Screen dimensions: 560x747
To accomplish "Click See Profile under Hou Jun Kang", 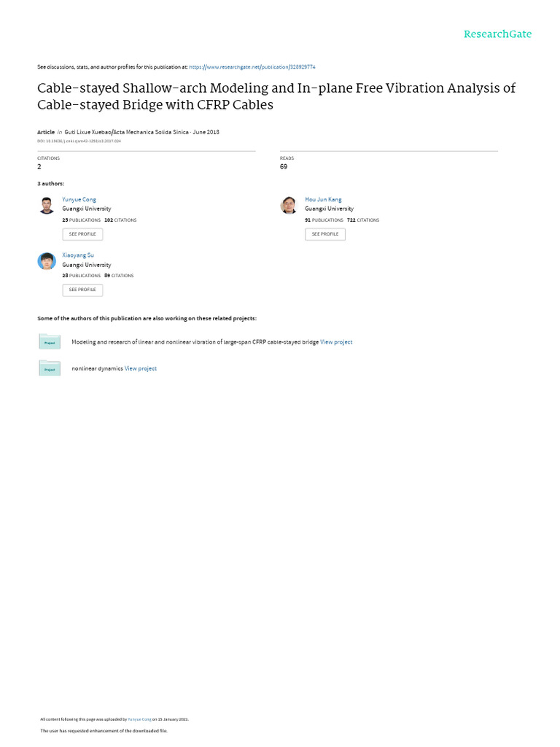I will [x=325, y=234].
